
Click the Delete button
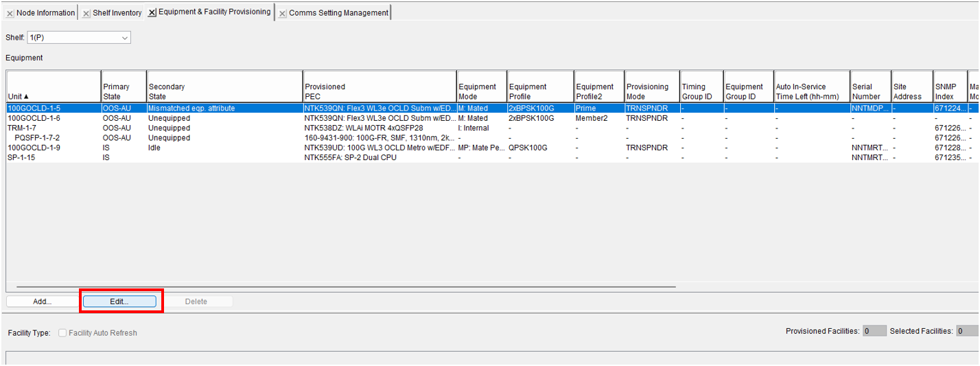[x=196, y=301]
